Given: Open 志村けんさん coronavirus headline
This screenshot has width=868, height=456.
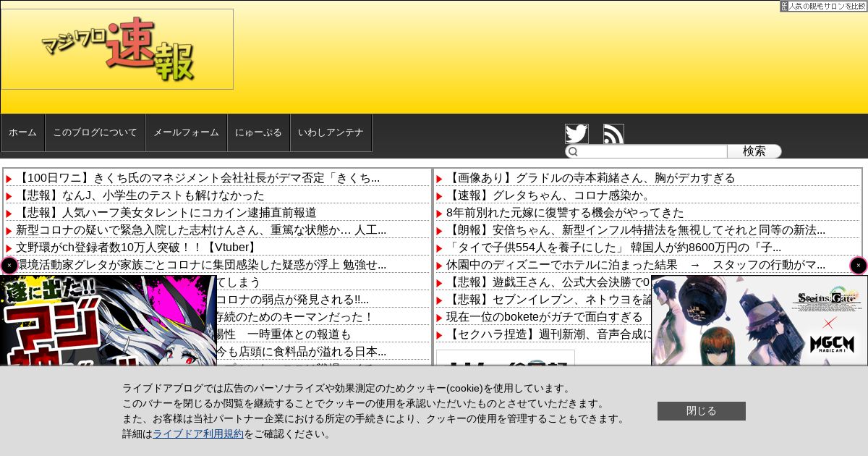Looking at the screenshot, I should [201, 230].
